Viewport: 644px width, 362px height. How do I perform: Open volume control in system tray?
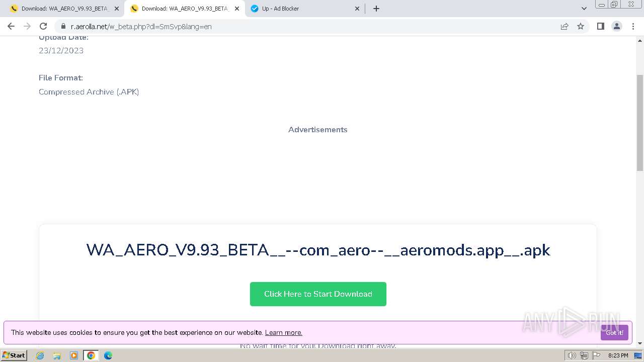pyautogui.click(x=572, y=355)
